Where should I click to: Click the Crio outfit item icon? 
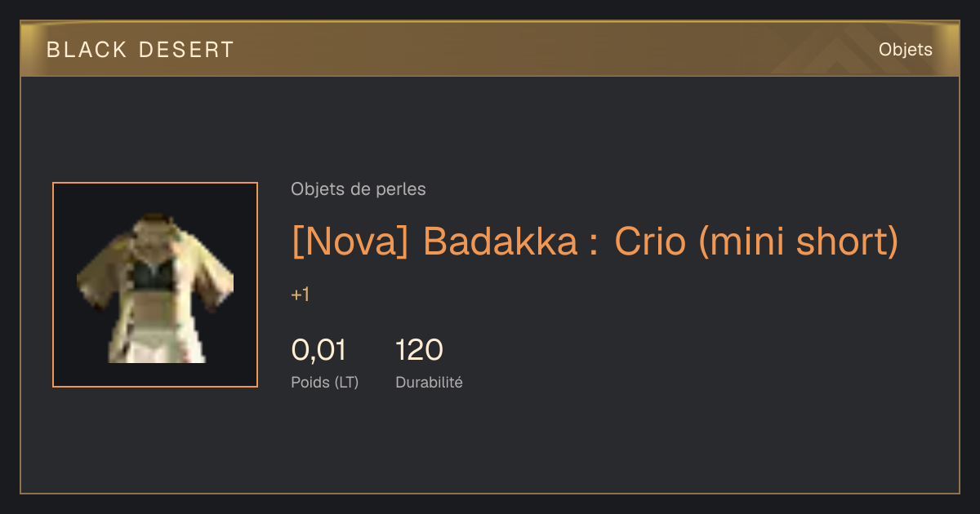coord(155,287)
